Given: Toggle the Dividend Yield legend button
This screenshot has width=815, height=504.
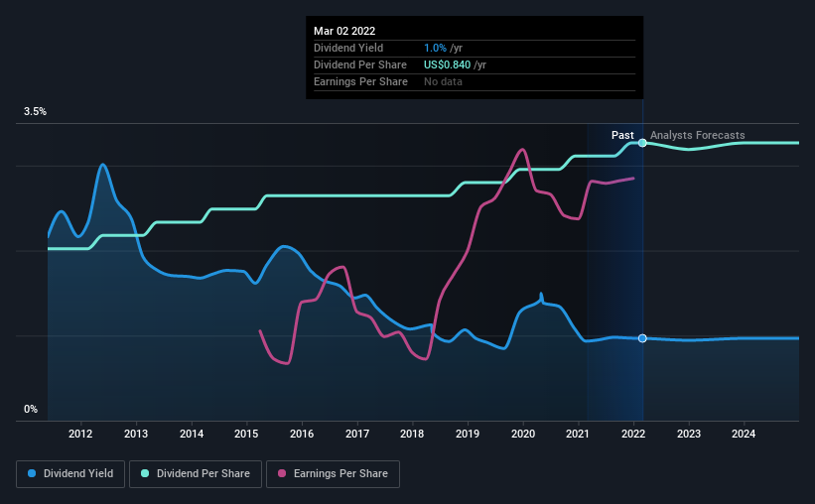Looking at the screenshot, I should point(70,474).
